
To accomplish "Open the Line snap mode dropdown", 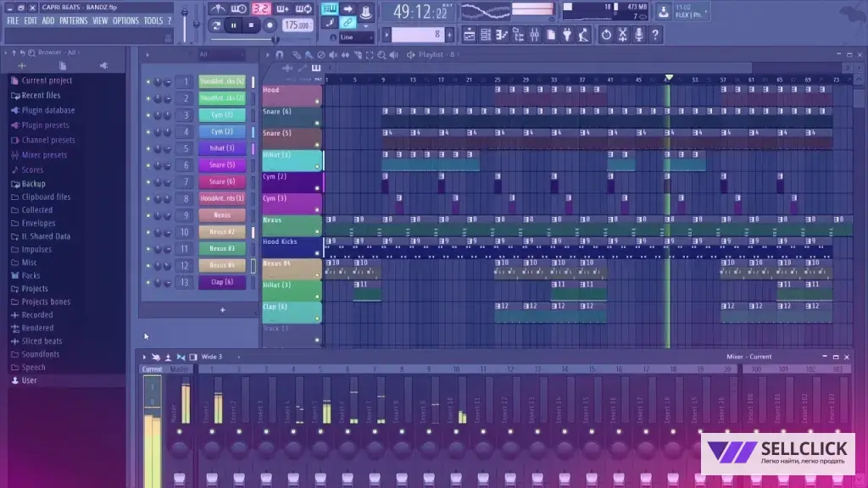I will pos(356,37).
